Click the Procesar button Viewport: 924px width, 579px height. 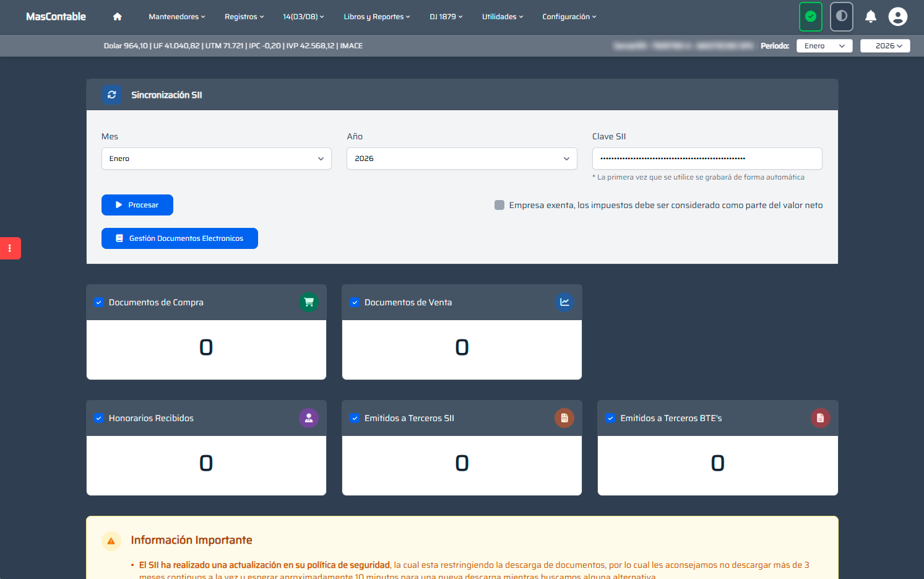(x=137, y=205)
